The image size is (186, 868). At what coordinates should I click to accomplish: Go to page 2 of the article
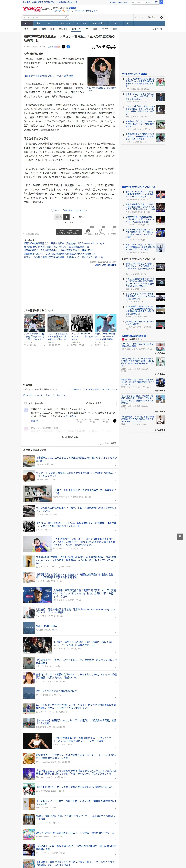(74, 217)
